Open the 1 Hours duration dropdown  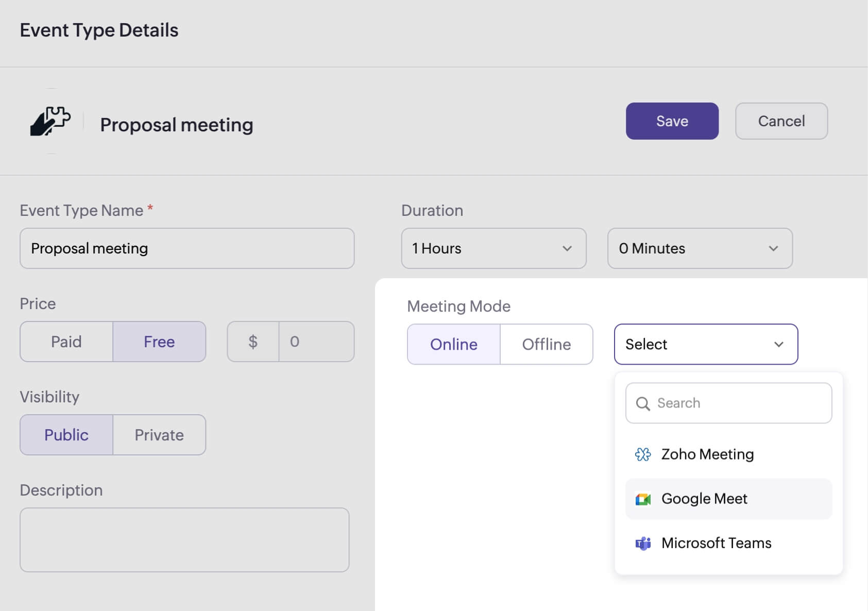coord(493,248)
